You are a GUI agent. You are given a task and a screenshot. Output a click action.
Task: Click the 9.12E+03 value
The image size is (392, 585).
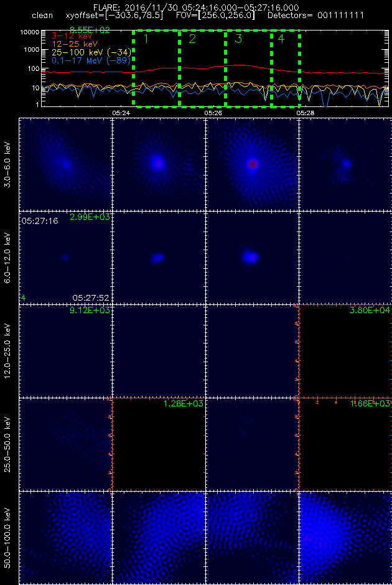90,311
